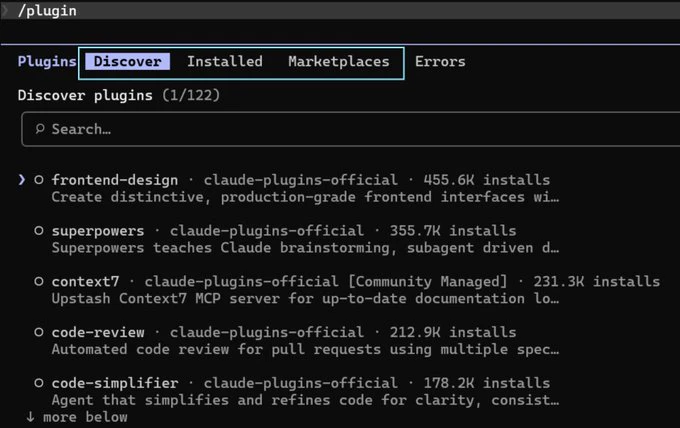Click 'claude-plugins-official' on the superpowers row
This screenshot has width=680, height=428.
click(267, 231)
